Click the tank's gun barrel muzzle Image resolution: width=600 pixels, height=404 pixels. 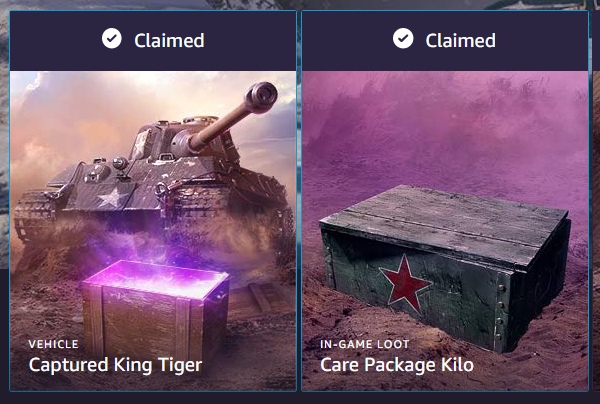point(262,97)
